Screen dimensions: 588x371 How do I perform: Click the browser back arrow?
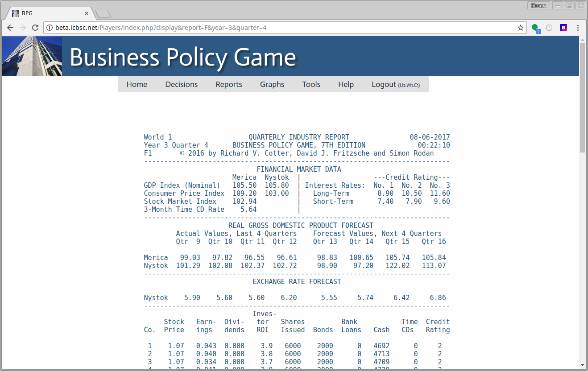click(10, 28)
